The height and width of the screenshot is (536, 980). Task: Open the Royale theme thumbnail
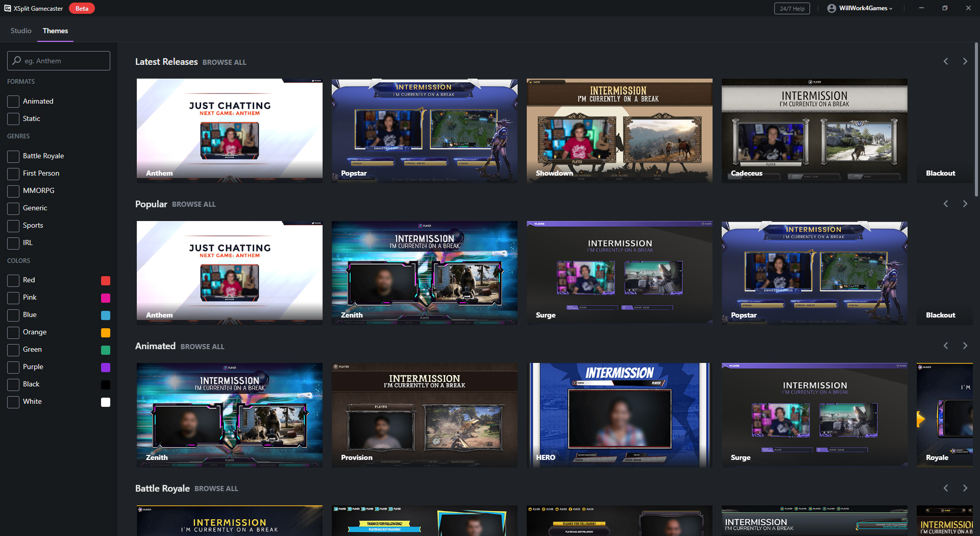[945, 415]
